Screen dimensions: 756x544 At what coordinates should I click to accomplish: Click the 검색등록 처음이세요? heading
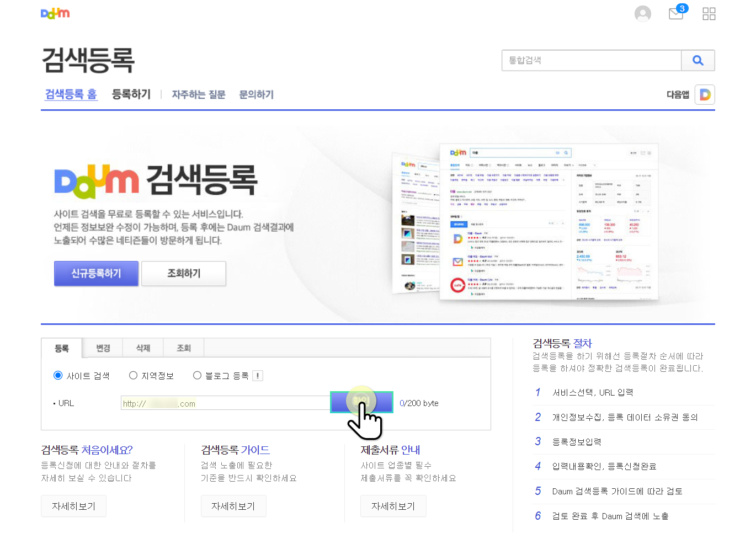(x=87, y=450)
